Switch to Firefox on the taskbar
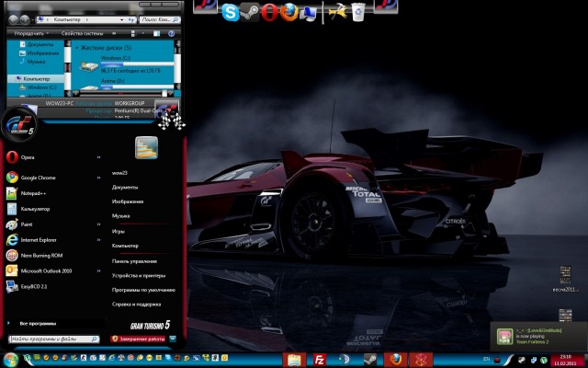588x368 pixels. tap(395, 360)
